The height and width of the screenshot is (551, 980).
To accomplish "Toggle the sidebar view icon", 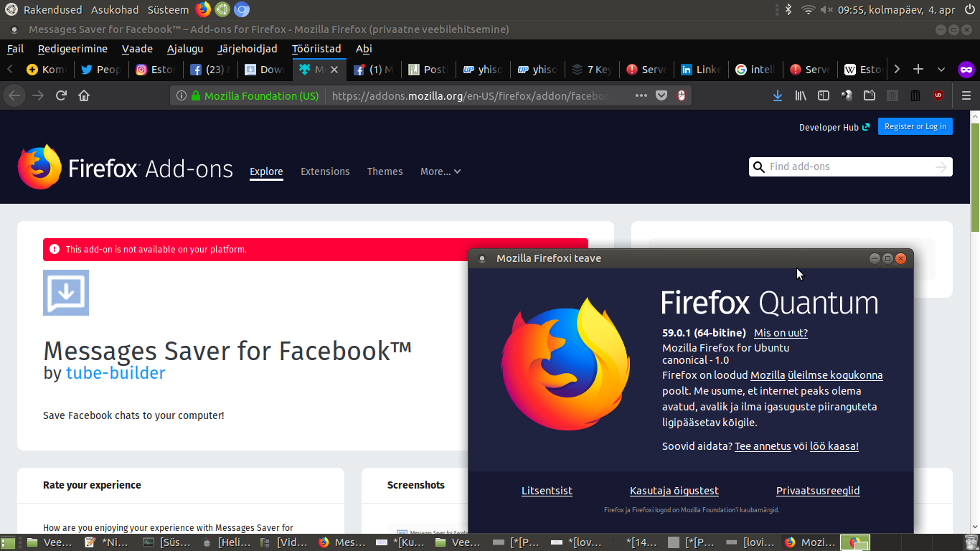I will point(824,95).
